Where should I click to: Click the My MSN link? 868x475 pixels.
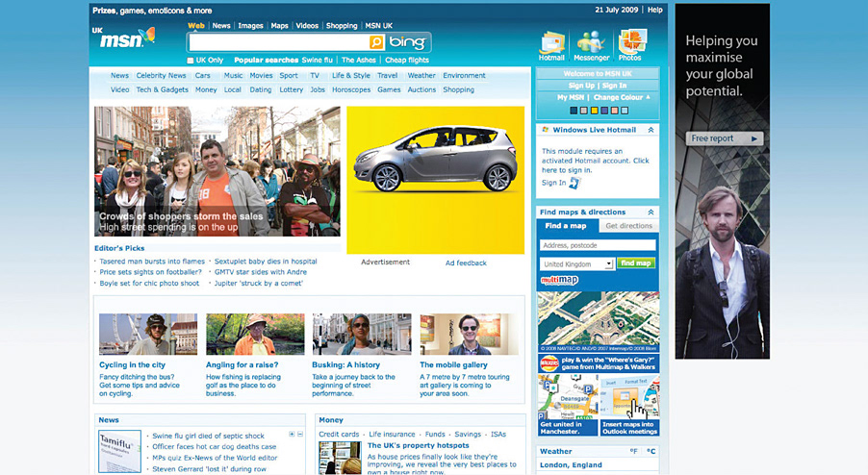click(571, 97)
